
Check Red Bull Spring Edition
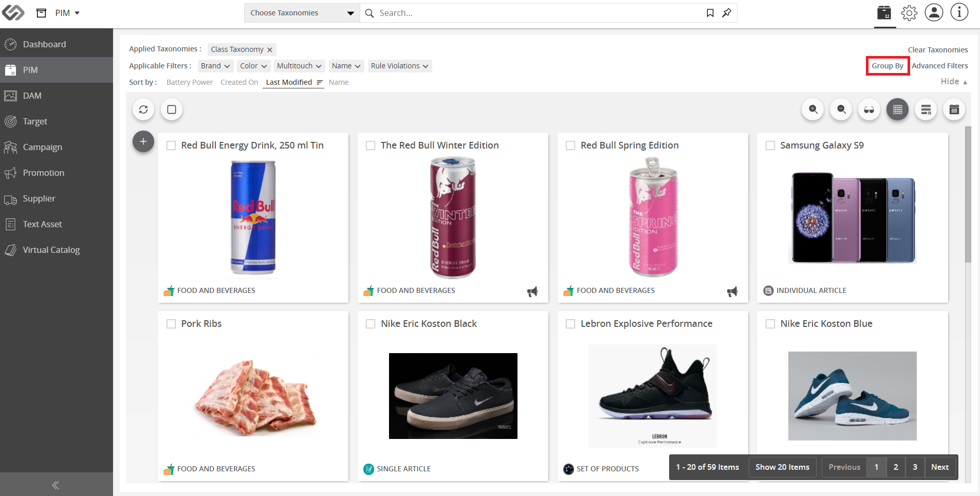tap(570, 145)
